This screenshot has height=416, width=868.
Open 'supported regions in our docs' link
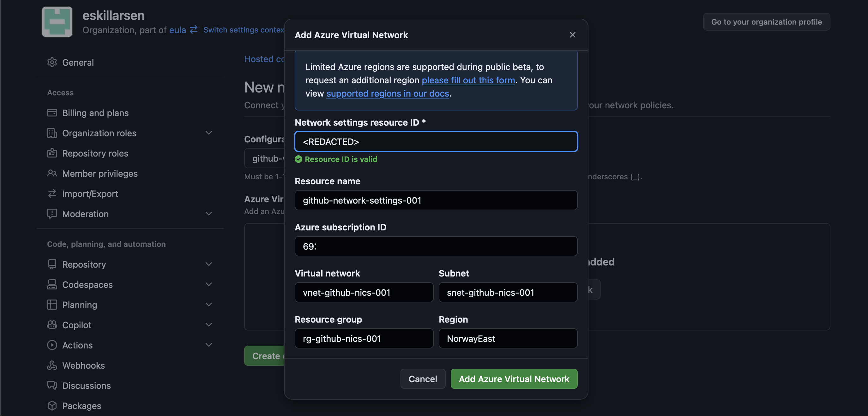tap(388, 93)
